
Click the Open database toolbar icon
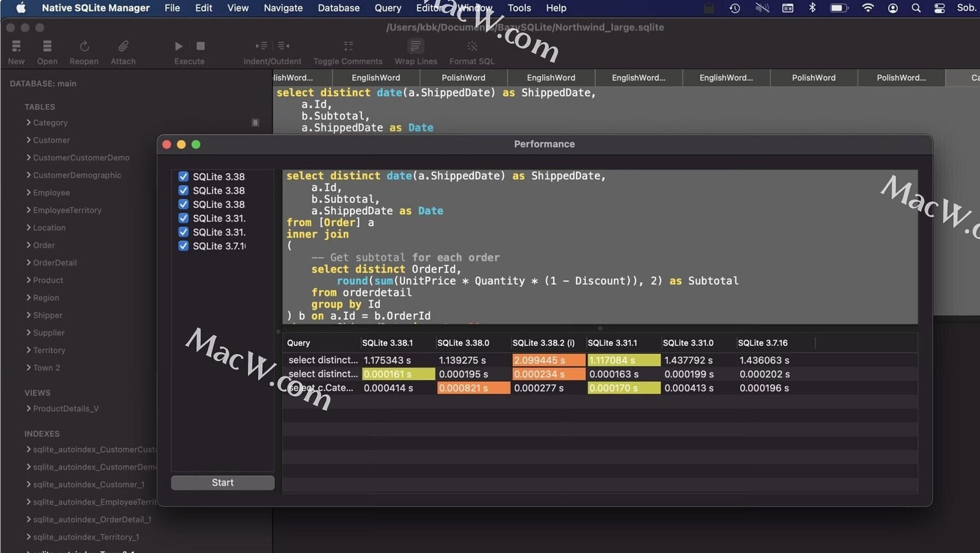(47, 47)
